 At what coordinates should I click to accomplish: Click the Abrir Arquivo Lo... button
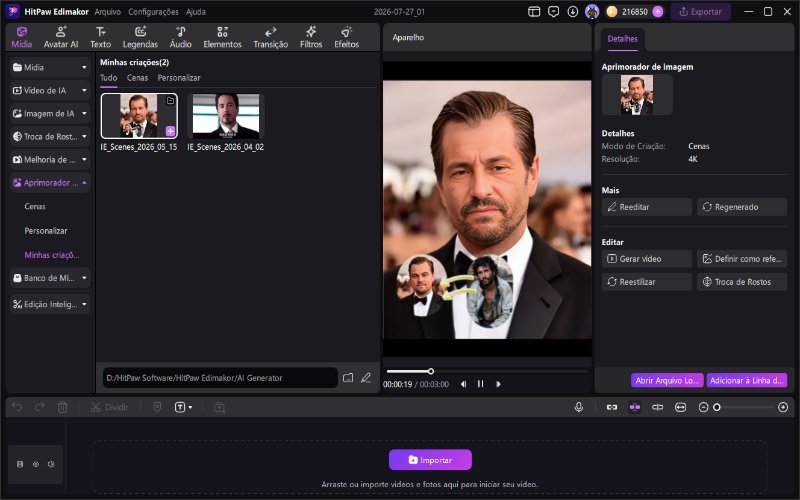tap(667, 381)
